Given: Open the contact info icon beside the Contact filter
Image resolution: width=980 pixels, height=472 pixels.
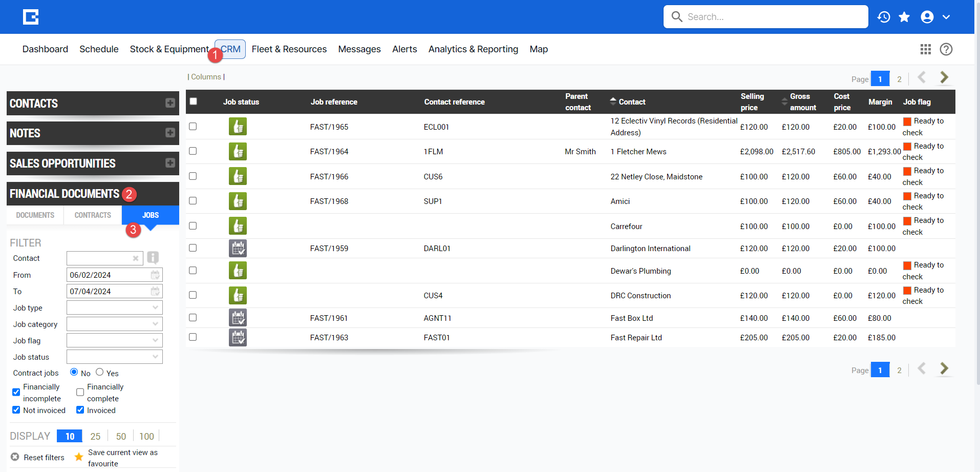Looking at the screenshot, I should 153,257.
